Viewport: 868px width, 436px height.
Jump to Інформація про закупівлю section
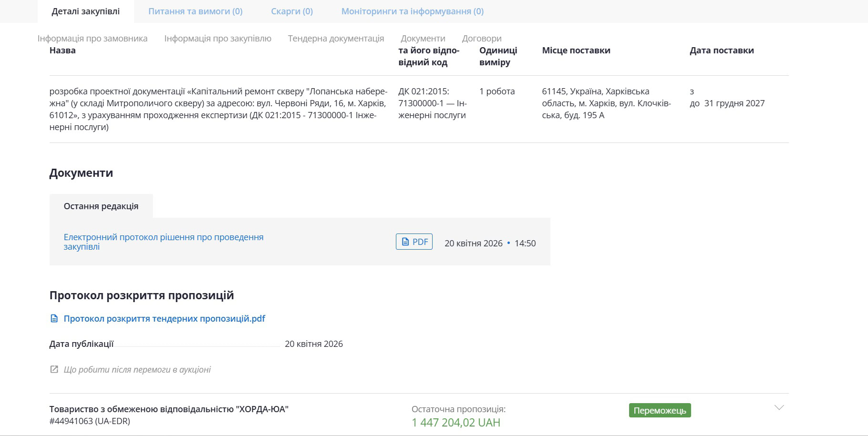[217, 39]
